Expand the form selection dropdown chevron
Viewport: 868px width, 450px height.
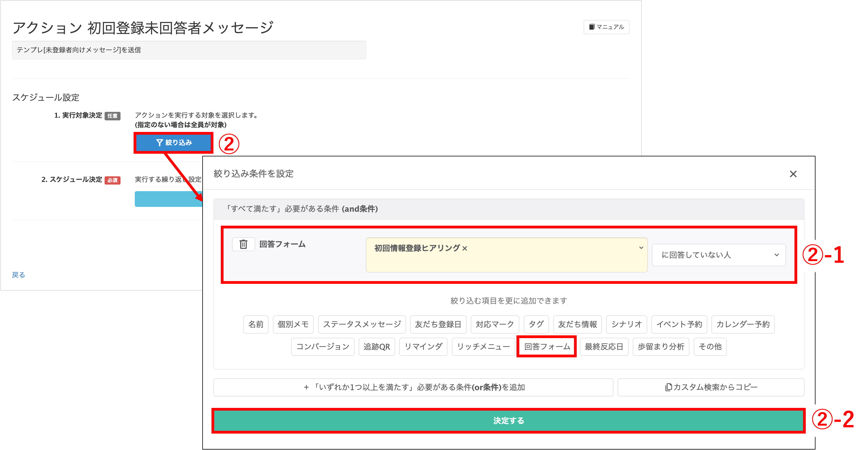641,248
